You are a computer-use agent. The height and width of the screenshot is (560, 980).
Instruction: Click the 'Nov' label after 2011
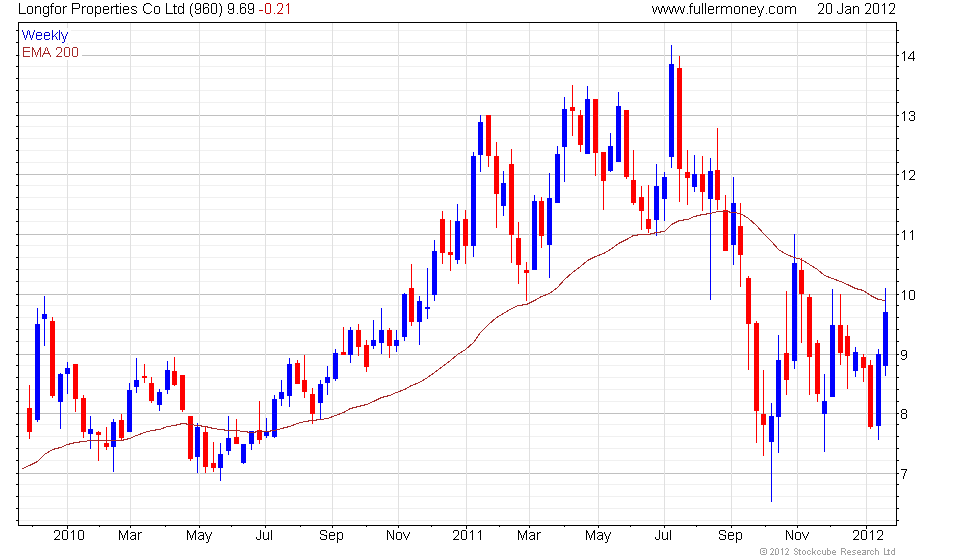(797, 536)
